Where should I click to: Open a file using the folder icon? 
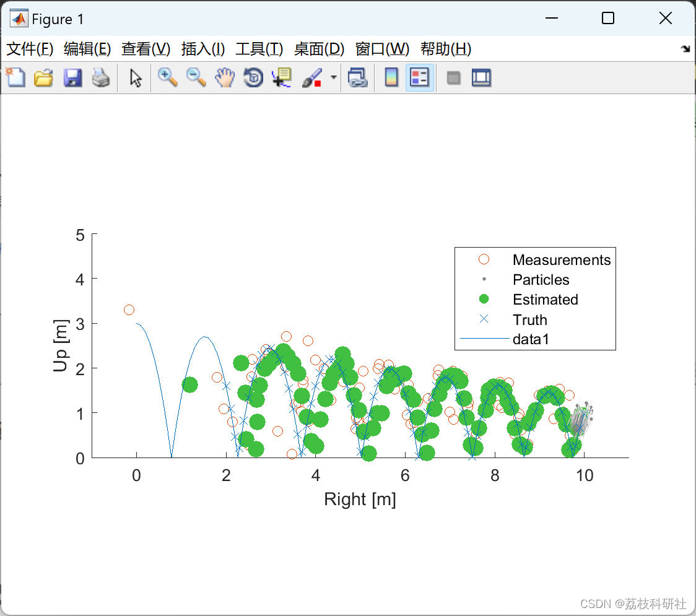tap(43, 77)
